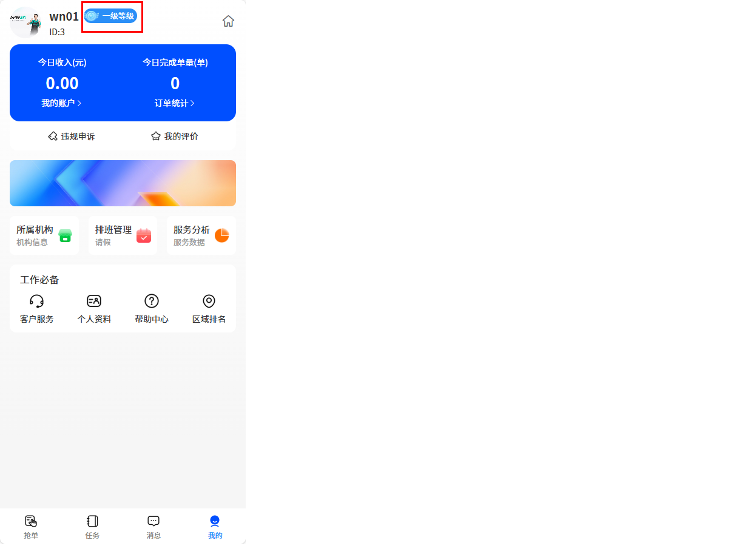Open 所属机构 organization card
Viewport: 742px width, 560px height.
[x=44, y=235]
